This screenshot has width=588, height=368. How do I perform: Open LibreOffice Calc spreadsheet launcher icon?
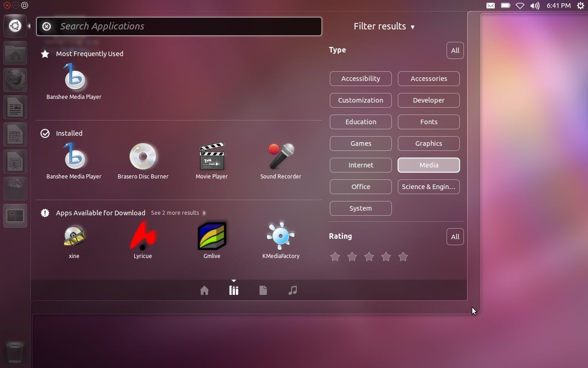tap(15, 134)
